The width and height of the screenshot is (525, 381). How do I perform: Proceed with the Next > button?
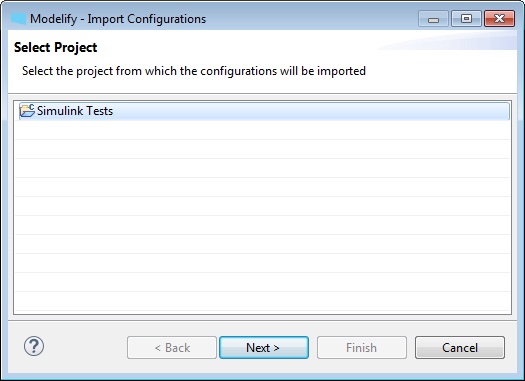pos(264,348)
